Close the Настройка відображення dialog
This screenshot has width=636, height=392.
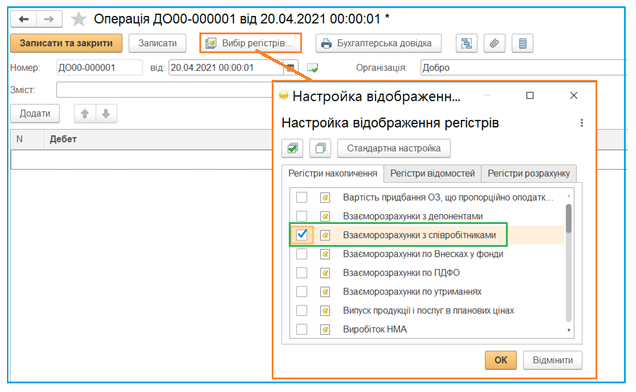(x=574, y=95)
